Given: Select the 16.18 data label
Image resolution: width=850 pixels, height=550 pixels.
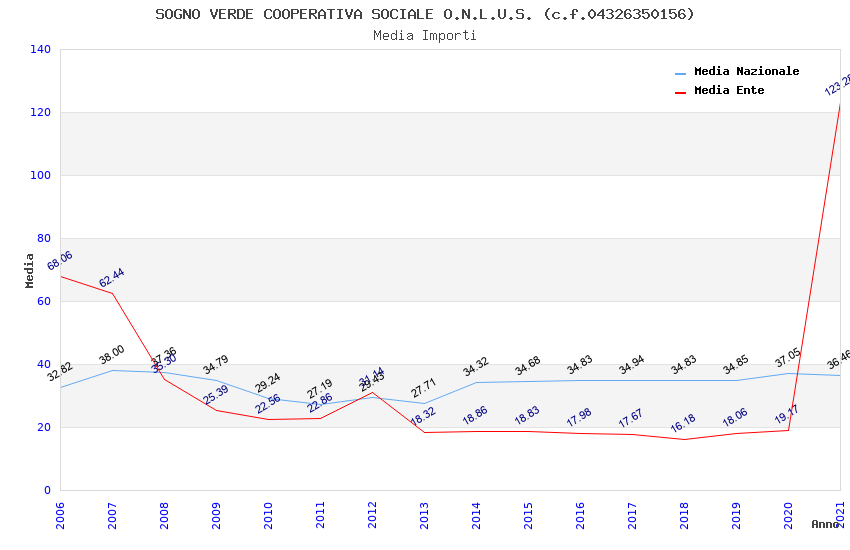Looking at the screenshot, I should coord(684,423).
